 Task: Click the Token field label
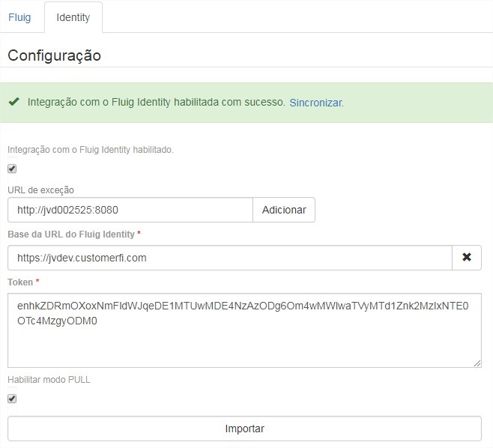pos(20,282)
